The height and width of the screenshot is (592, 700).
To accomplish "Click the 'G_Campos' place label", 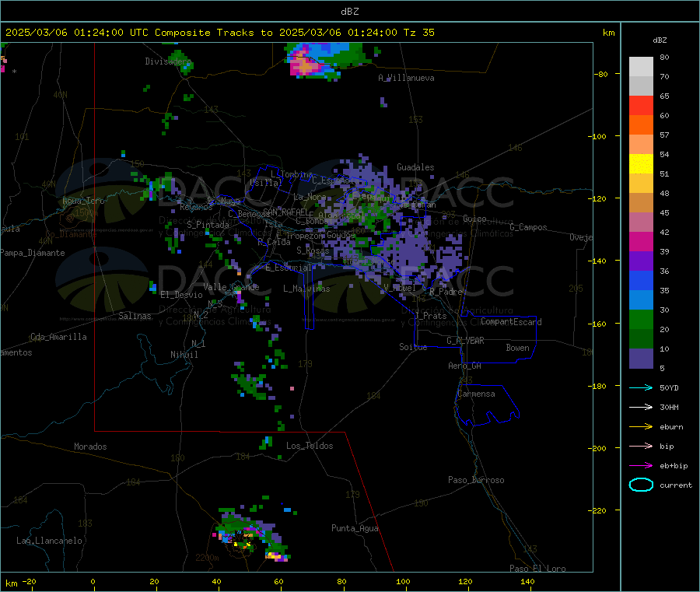I will click(x=528, y=227).
